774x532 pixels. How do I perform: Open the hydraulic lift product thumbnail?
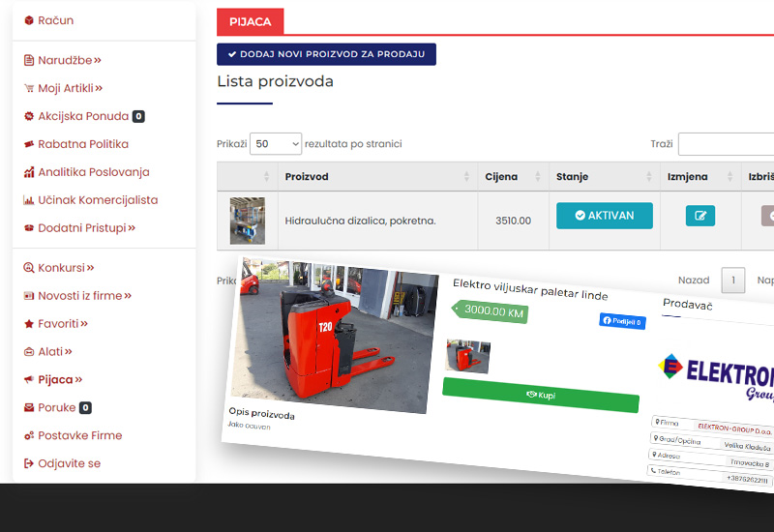248,221
